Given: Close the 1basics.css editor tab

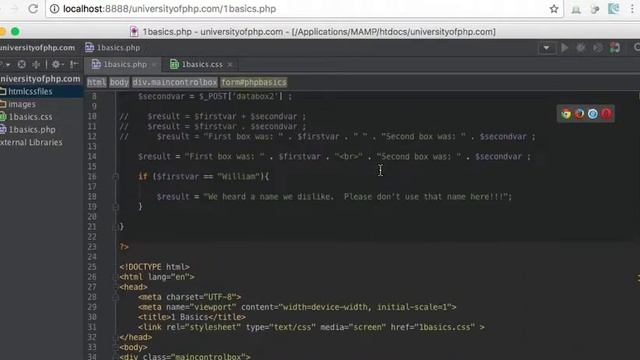Looking at the screenshot, I should click(230, 64).
